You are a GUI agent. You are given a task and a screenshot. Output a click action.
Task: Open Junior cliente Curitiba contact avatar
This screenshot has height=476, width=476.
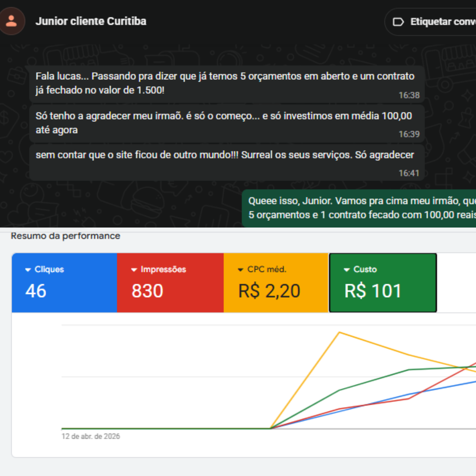click(11, 21)
